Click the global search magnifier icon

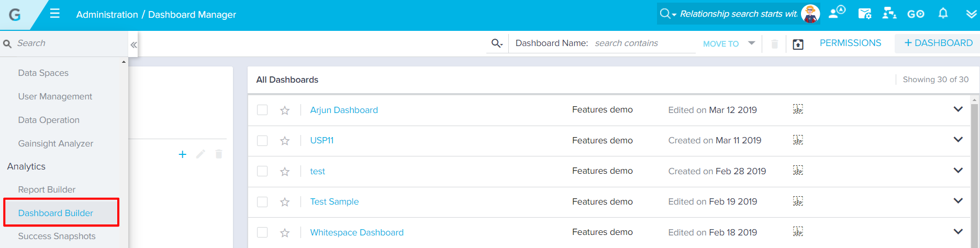coord(665,14)
